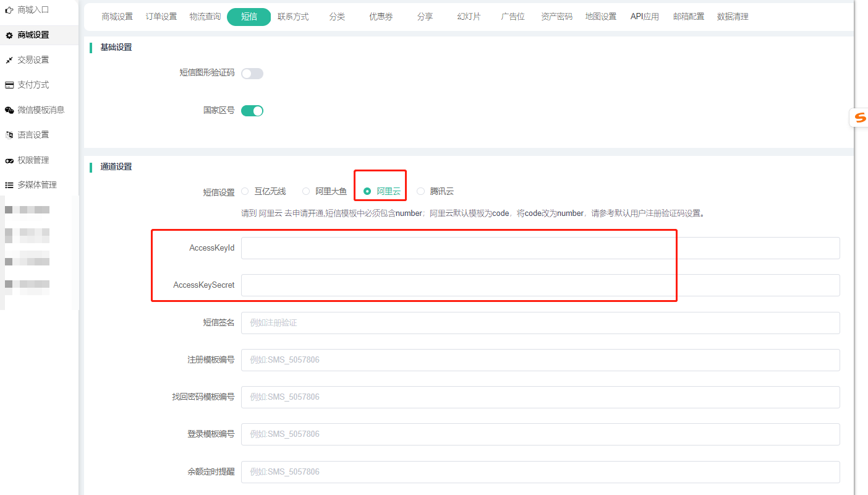This screenshot has height=495, width=868.
Task: Select the 腾讯云 radio option
Action: (421, 191)
